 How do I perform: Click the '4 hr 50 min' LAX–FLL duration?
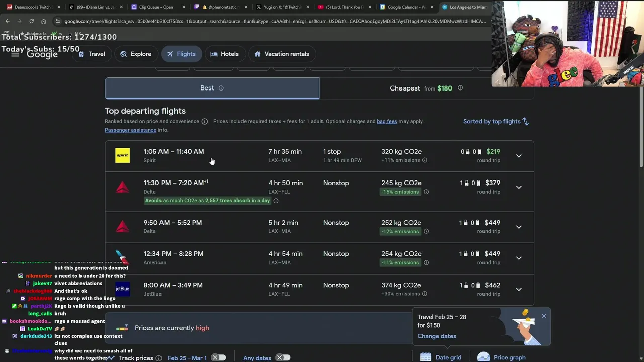coord(285,183)
